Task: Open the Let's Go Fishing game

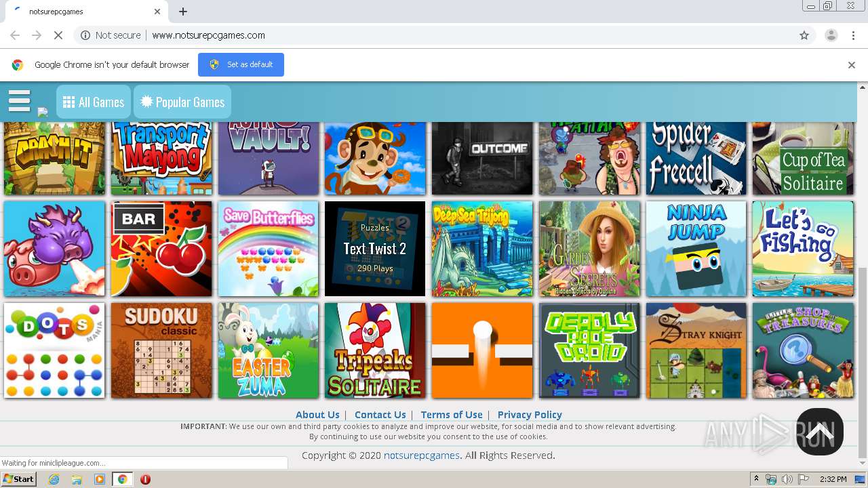Action: pyautogui.click(x=803, y=249)
